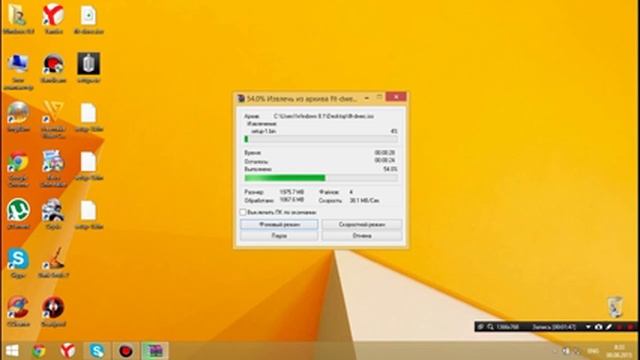This screenshot has width=640, height=360.
Task: Take a screenshot with recorder camera icon
Action: pos(598,327)
